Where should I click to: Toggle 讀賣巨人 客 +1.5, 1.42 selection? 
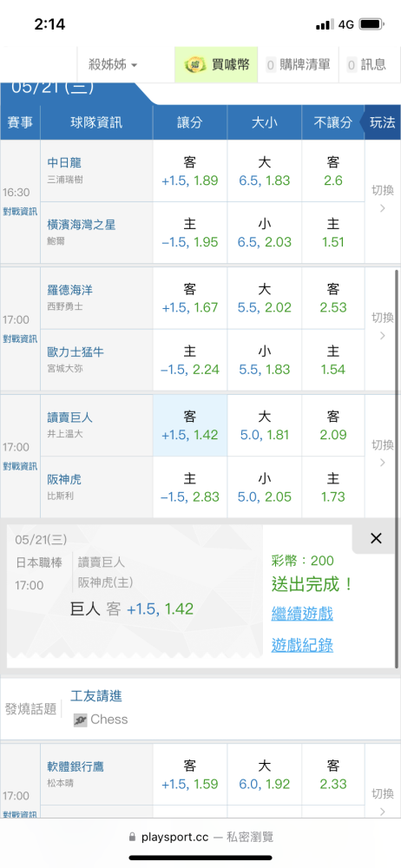(x=190, y=425)
